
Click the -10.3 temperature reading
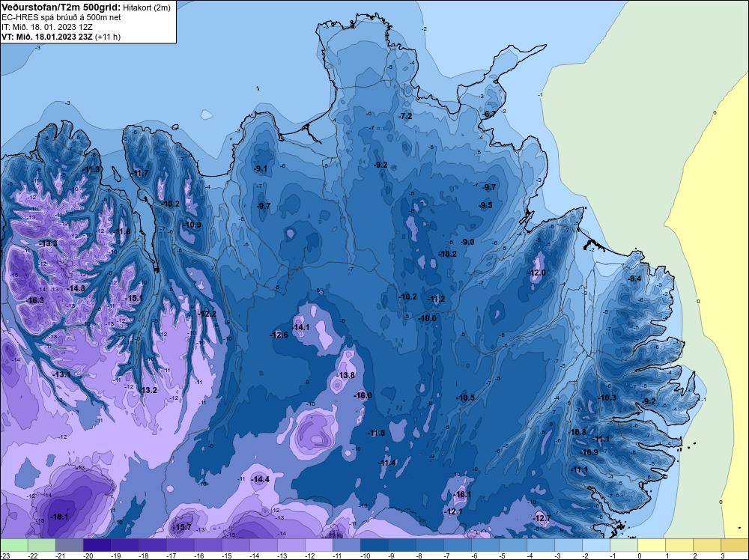pyautogui.click(x=607, y=398)
